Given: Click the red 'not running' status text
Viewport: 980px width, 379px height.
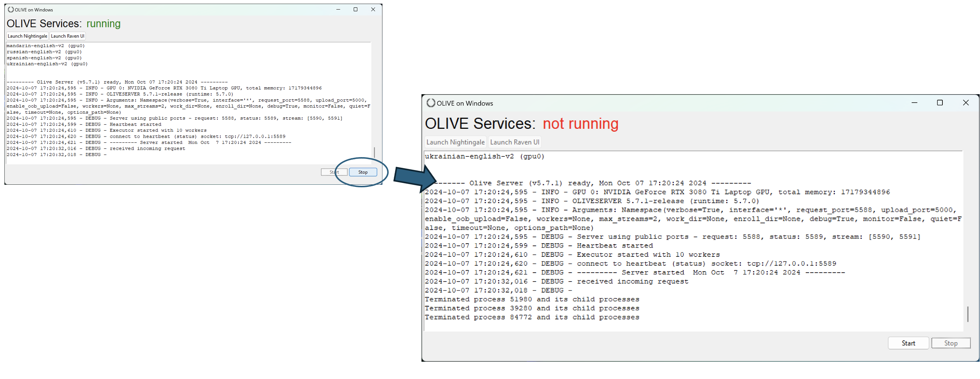Looking at the screenshot, I should [x=580, y=124].
